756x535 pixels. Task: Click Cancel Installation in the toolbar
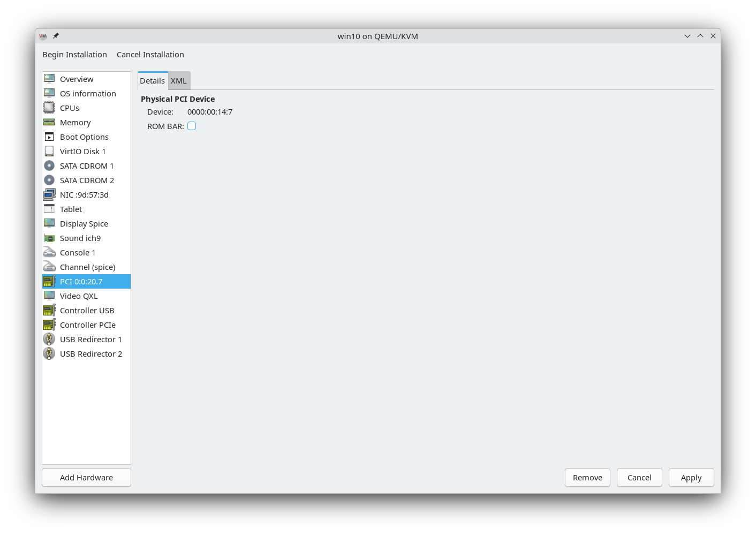[x=150, y=55]
